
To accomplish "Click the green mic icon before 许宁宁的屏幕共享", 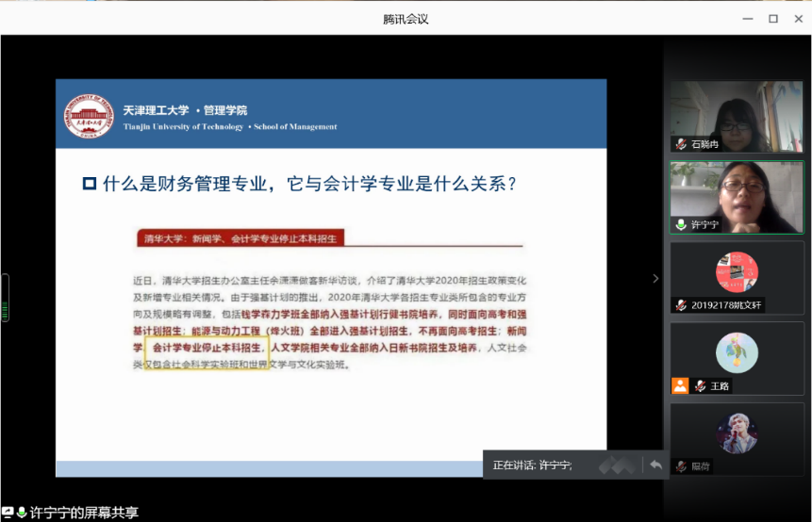I will coord(22,514).
